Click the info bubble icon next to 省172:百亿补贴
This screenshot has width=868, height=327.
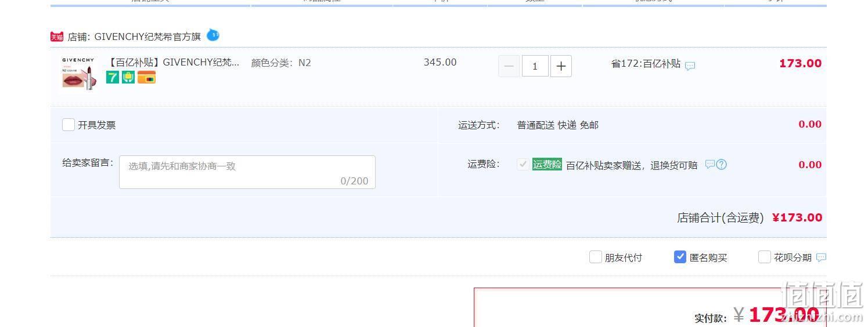pyautogui.click(x=690, y=66)
